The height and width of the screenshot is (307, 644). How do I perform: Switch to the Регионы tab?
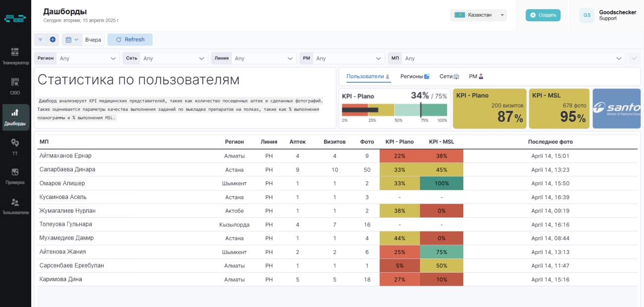point(414,77)
